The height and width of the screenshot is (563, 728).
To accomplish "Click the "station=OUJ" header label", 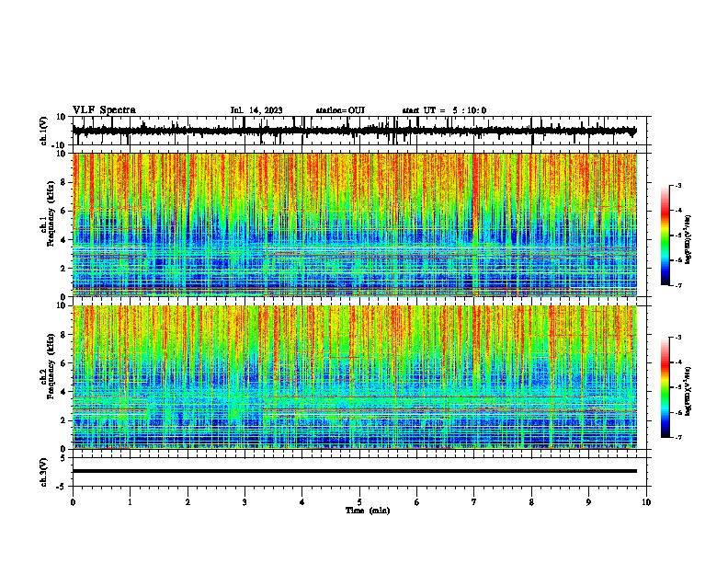I will pos(340,110).
